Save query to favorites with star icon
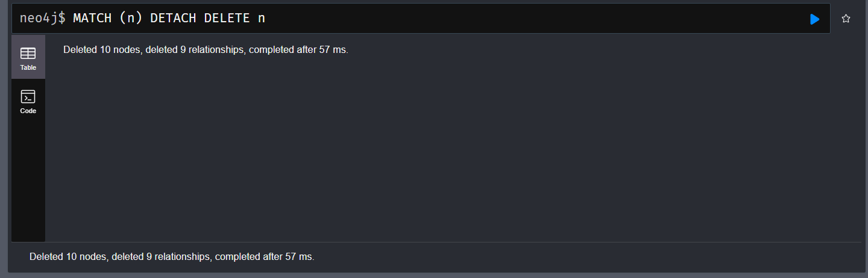Screen dimensions: 868x278 (846, 19)
